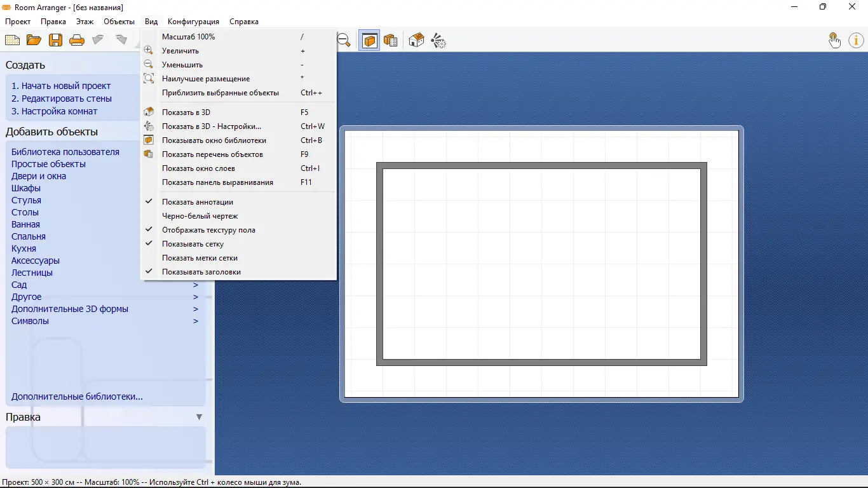Image resolution: width=868 pixels, height=488 pixels.
Task: Enable «Черно-белый чертеж» option
Action: click(238, 216)
